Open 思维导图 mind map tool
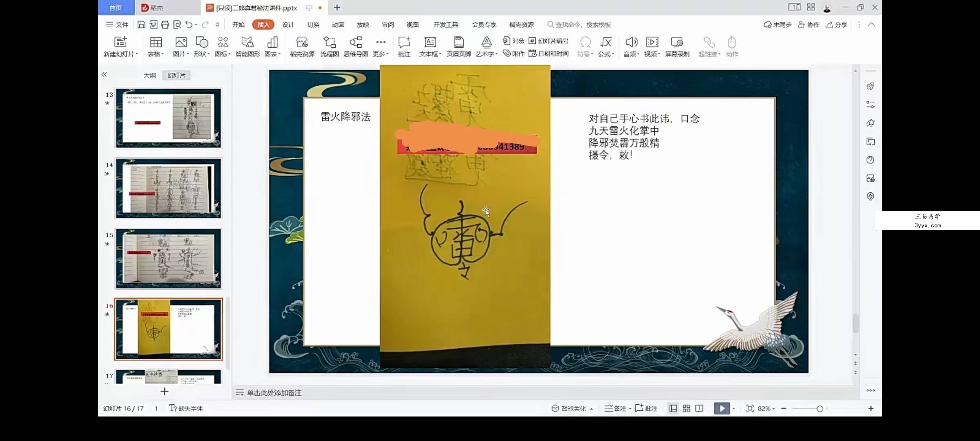The image size is (980, 441). pyautogui.click(x=356, y=47)
